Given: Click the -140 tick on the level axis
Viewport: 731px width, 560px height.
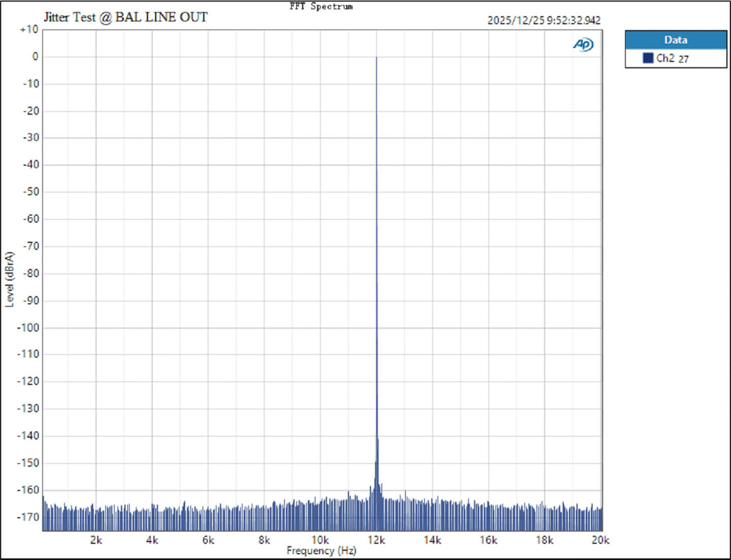Looking at the screenshot, I should point(28,436).
